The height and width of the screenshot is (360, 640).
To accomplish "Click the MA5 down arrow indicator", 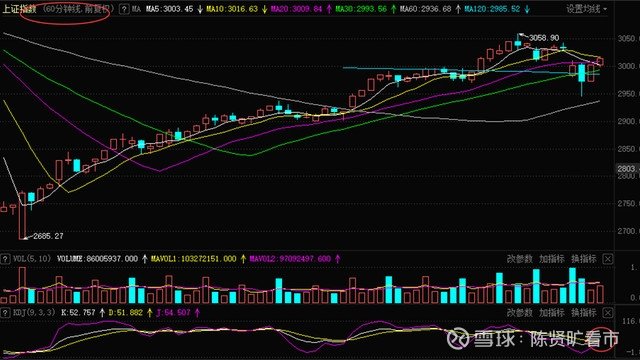I will [200, 9].
